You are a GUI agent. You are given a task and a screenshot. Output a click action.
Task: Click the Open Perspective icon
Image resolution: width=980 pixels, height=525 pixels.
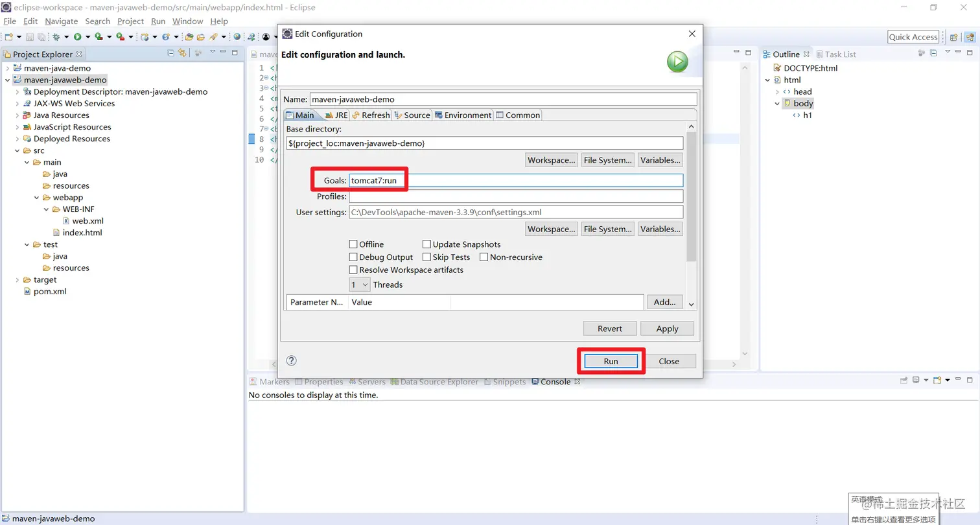point(953,37)
